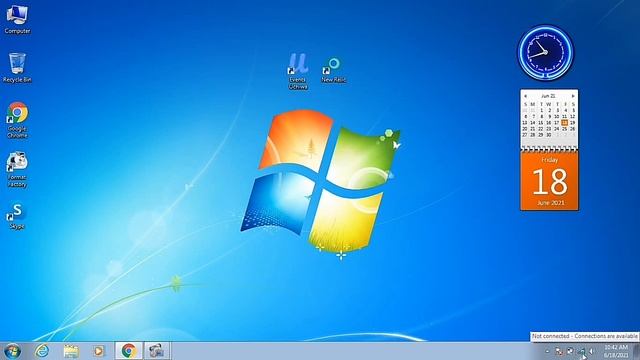Click the Jun 21 month title in calendar
The image size is (640, 360).
[x=549, y=96]
